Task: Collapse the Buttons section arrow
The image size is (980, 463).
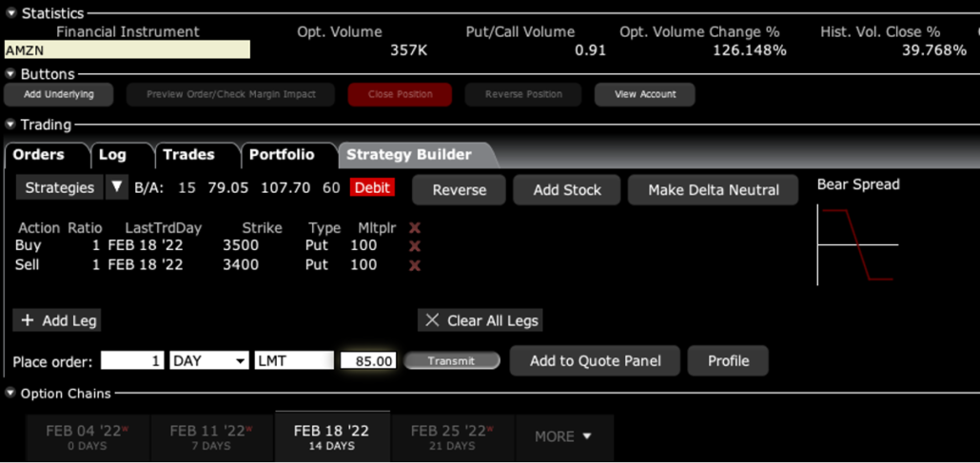Action: click(10, 74)
